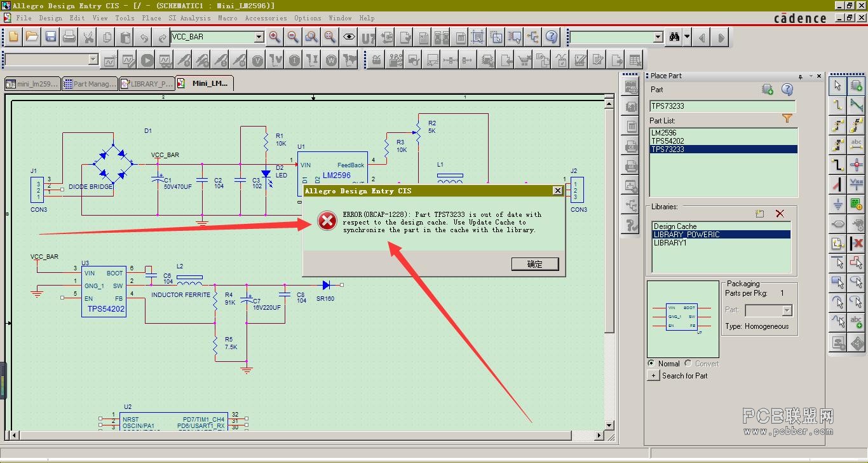Open the Options menu
The width and height of the screenshot is (868, 463).
coord(308,18)
